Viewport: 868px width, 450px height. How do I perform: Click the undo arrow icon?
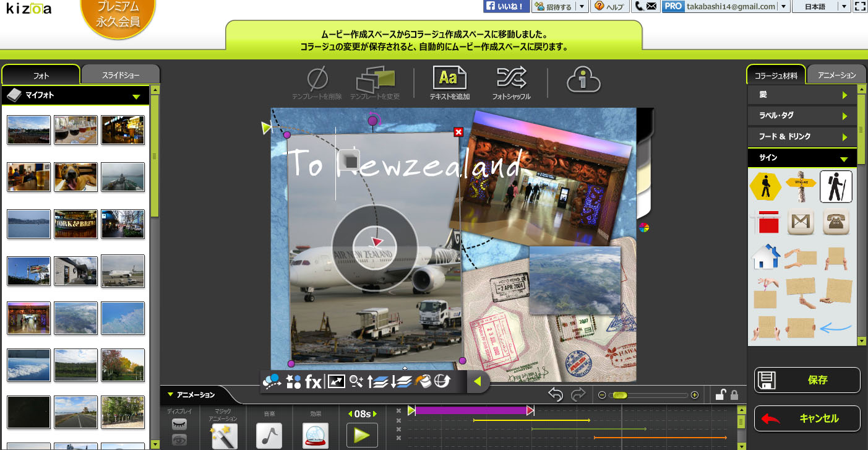(x=555, y=395)
